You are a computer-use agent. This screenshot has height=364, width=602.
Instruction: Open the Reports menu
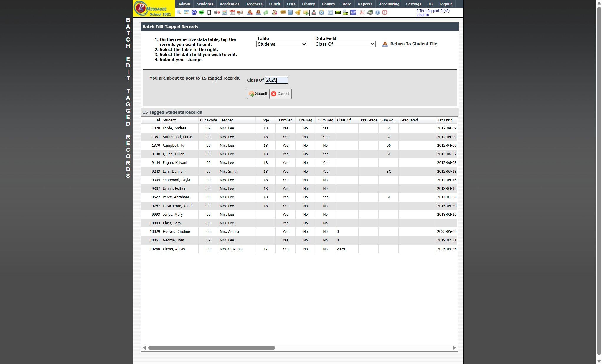pyautogui.click(x=365, y=4)
